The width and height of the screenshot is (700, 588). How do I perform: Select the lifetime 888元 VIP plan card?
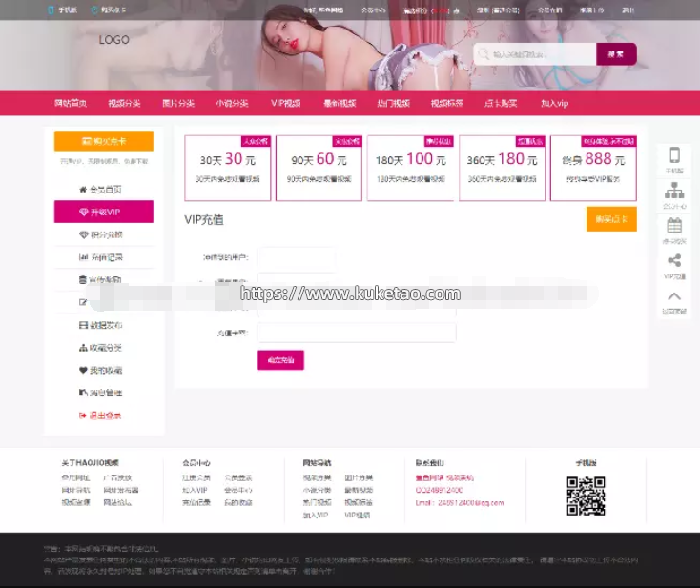593,168
